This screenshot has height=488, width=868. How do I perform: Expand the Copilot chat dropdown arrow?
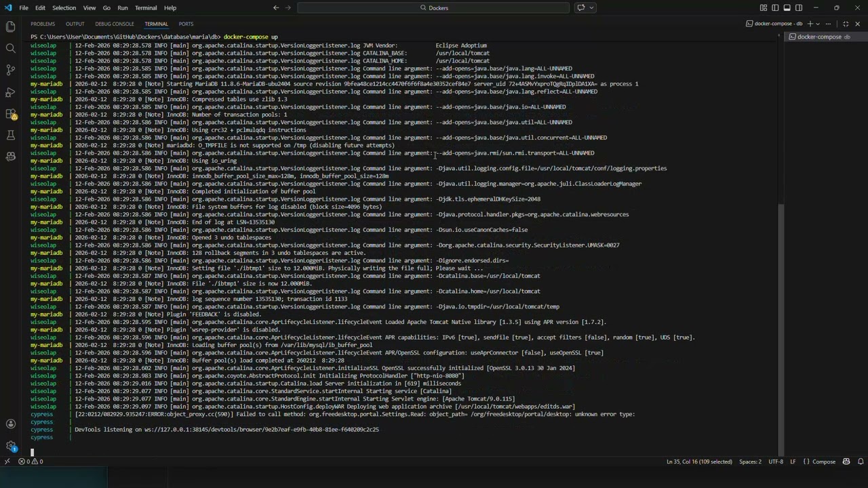[592, 7]
